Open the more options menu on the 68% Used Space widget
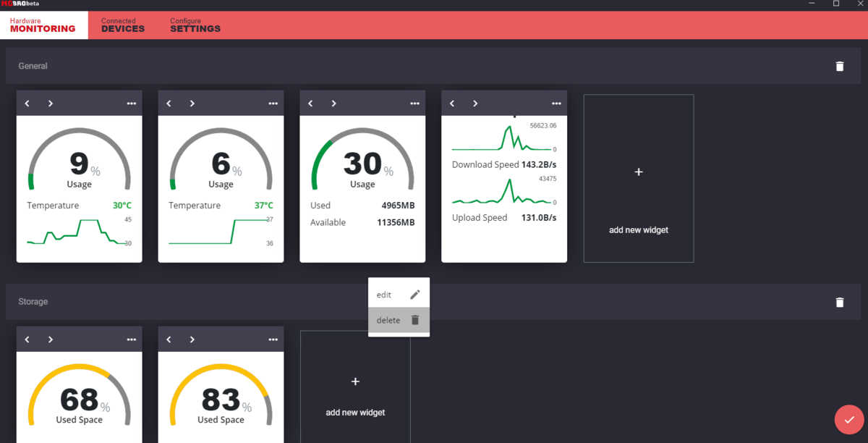 pos(132,339)
